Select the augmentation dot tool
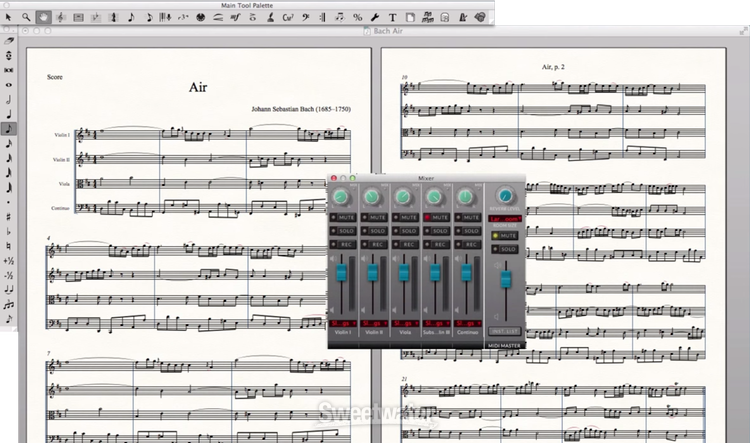 (x=9, y=202)
